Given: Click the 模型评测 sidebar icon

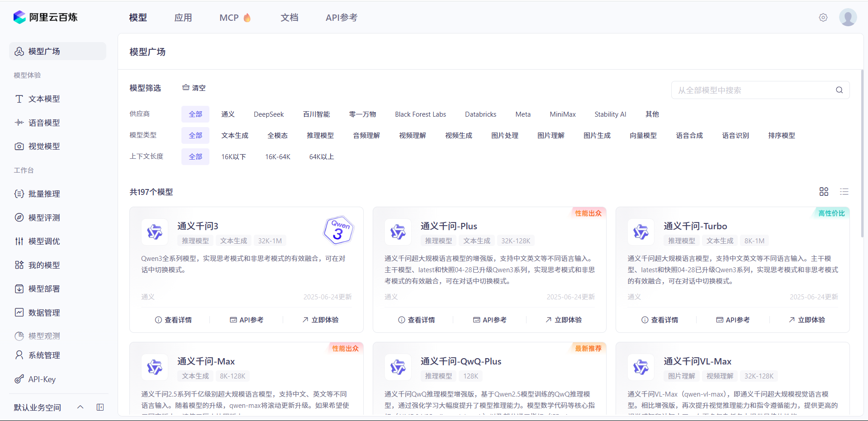Looking at the screenshot, I should tap(19, 218).
